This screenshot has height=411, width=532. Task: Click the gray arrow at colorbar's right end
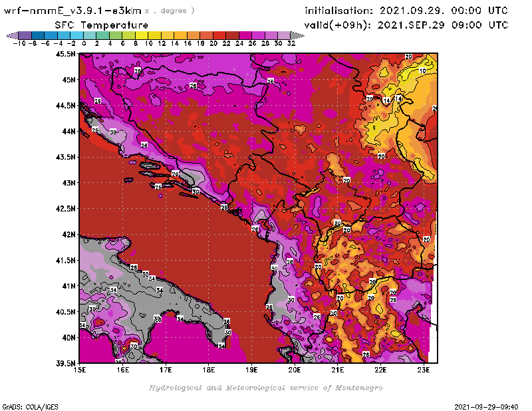pyautogui.click(x=297, y=36)
